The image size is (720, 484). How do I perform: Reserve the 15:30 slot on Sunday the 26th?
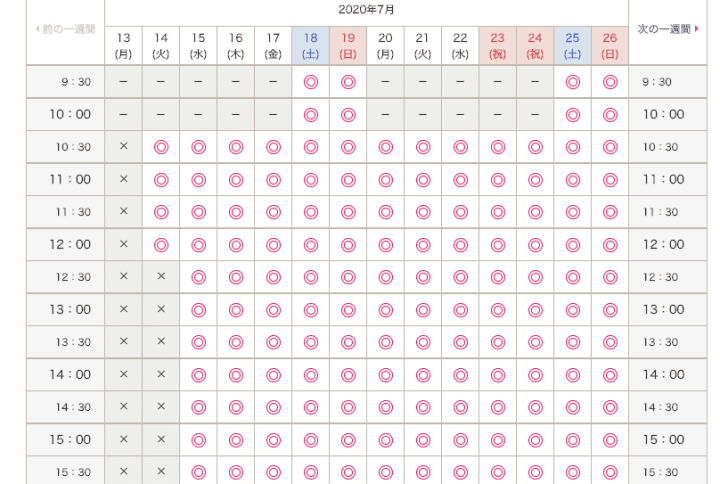tap(610, 472)
